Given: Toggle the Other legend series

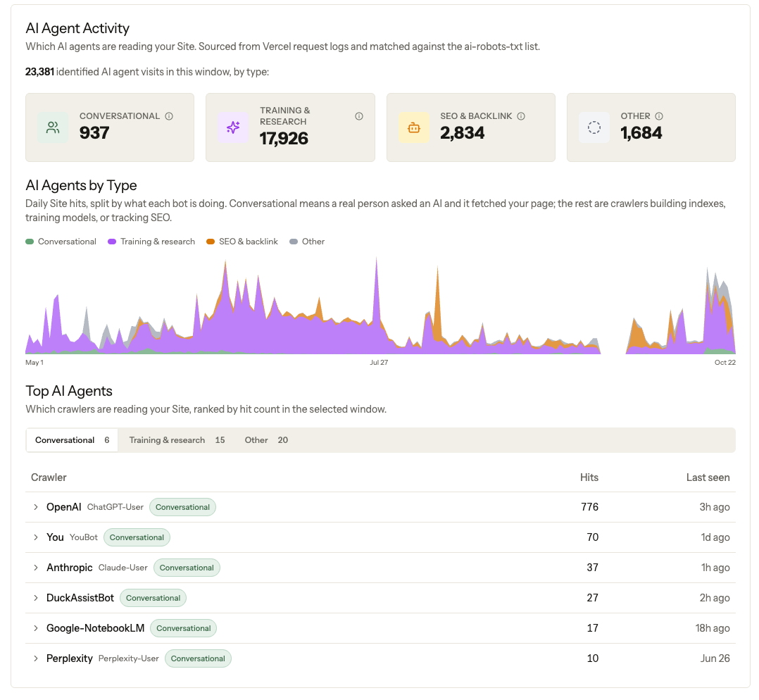Looking at the screenshot, I should (307, 242).
